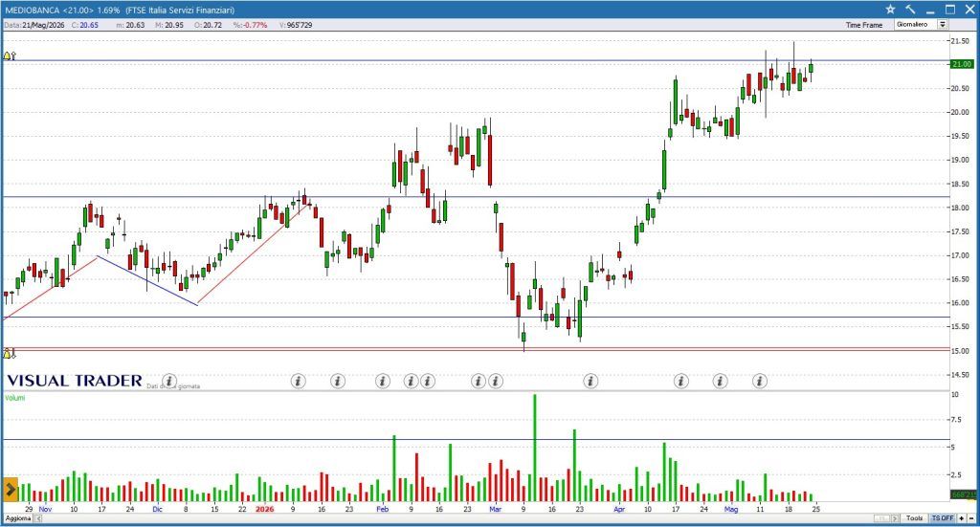Viewport: 980px width, 527px height.
Task: Maximize the MEDIOBANCA chart window
Action: click(950, 10)
